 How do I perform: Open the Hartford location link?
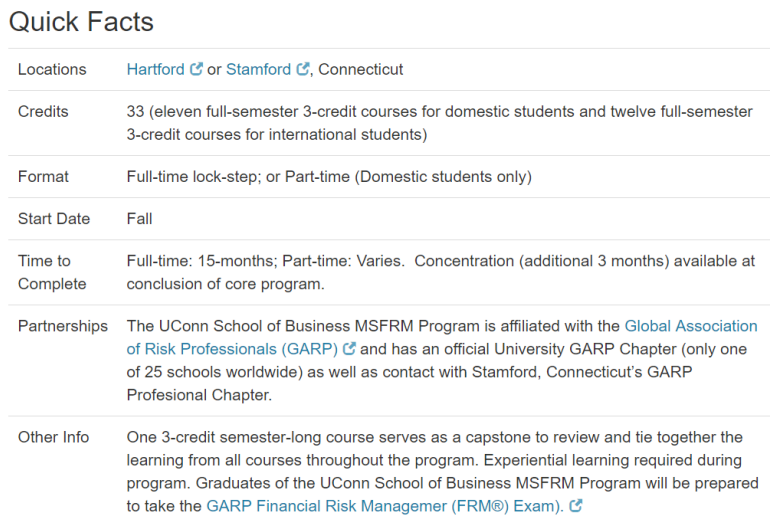(155, 70)
